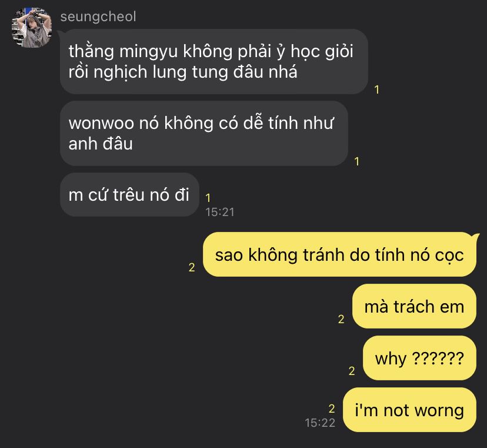Tap the "m cứ trêu nó đi" bubble
The width and height of the screenshot is (487, 448).
click(129, 195)
